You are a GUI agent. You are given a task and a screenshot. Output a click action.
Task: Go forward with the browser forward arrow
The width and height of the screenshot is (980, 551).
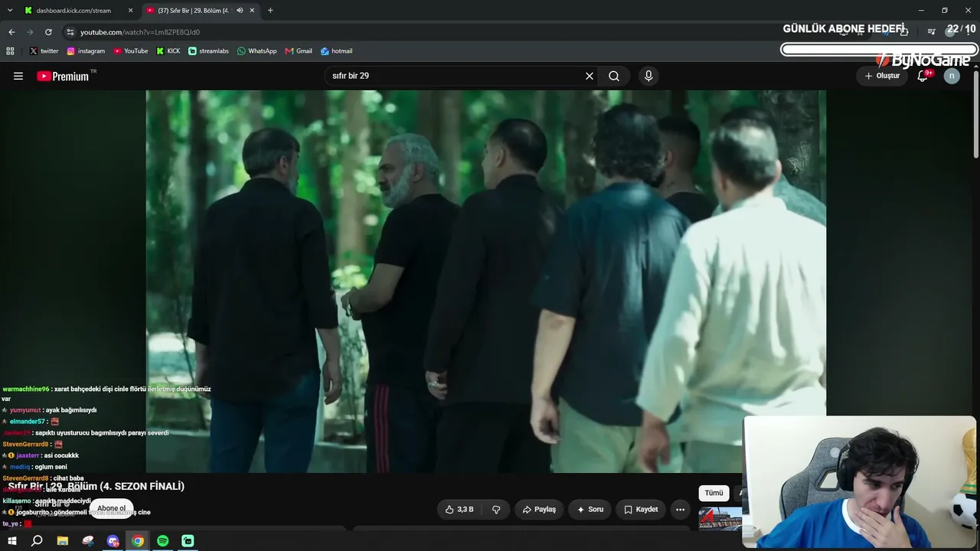coord(30,32)
